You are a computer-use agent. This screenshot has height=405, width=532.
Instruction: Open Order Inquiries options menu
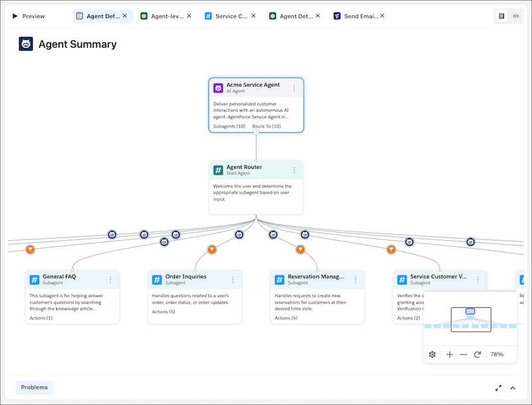(233, 279)
